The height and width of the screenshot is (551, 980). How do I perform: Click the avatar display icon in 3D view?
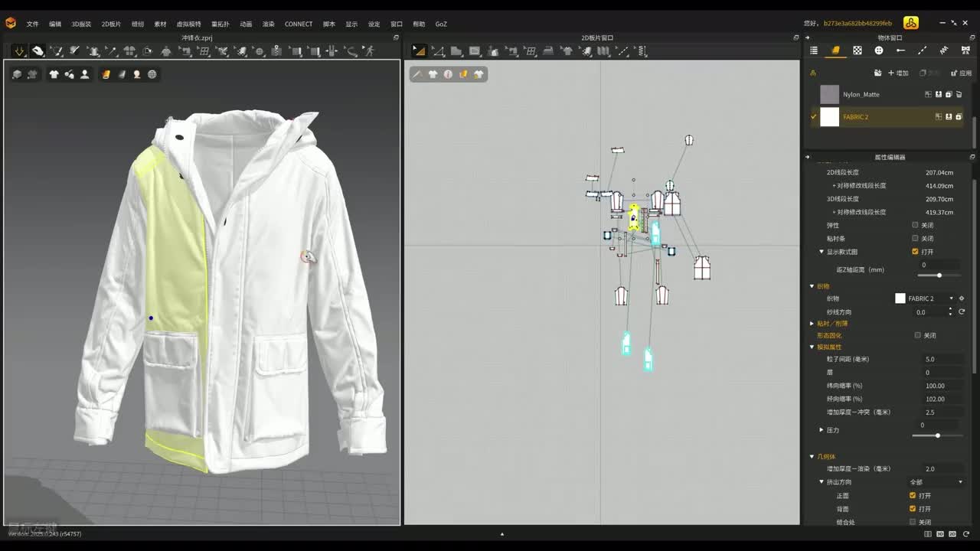(x=84, y=74)
